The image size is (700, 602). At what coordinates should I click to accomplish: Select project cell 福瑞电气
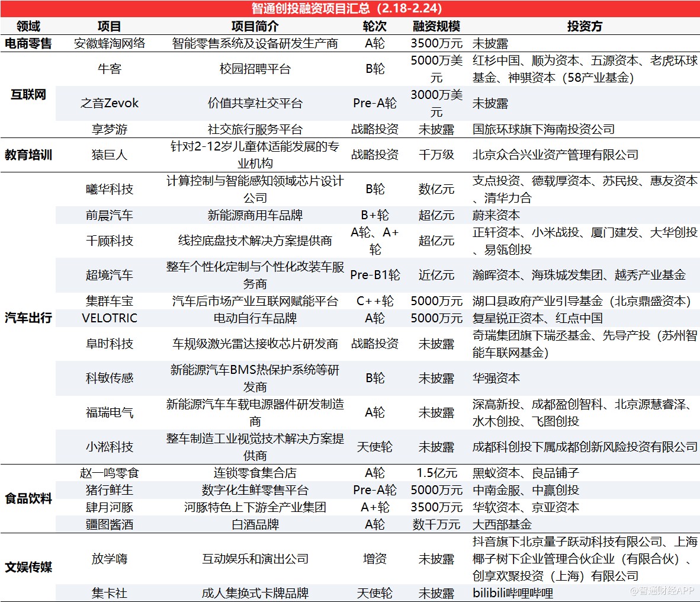[110, 412]
